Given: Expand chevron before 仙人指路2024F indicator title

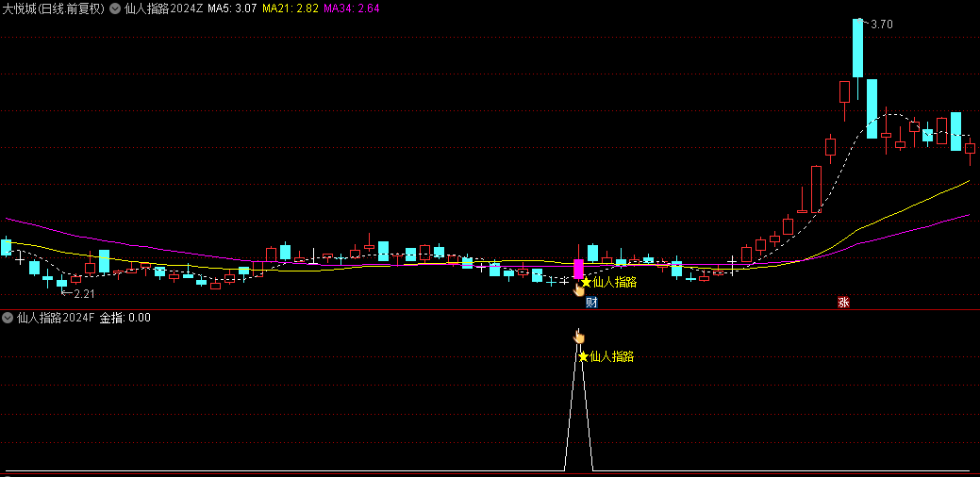Looking at the screenshot, I should (8, 318).
